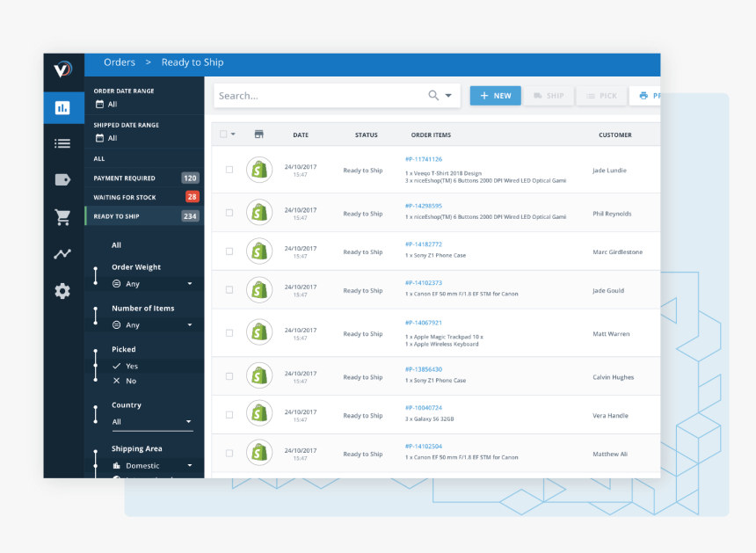
Task: Open the Waiting for Stock filter
Action: [141, 197]
